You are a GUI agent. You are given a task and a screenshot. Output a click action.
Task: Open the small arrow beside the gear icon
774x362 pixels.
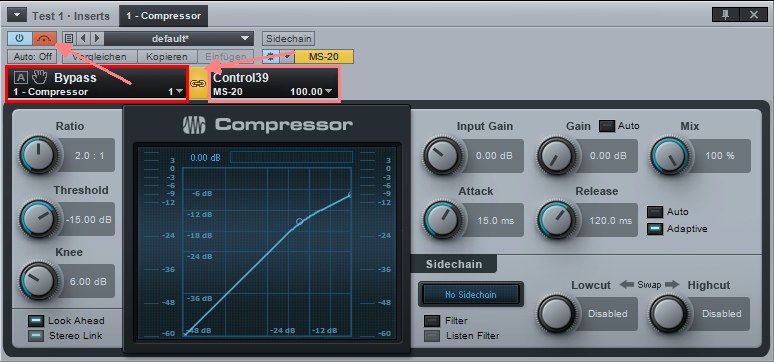(x=286, y=56)
